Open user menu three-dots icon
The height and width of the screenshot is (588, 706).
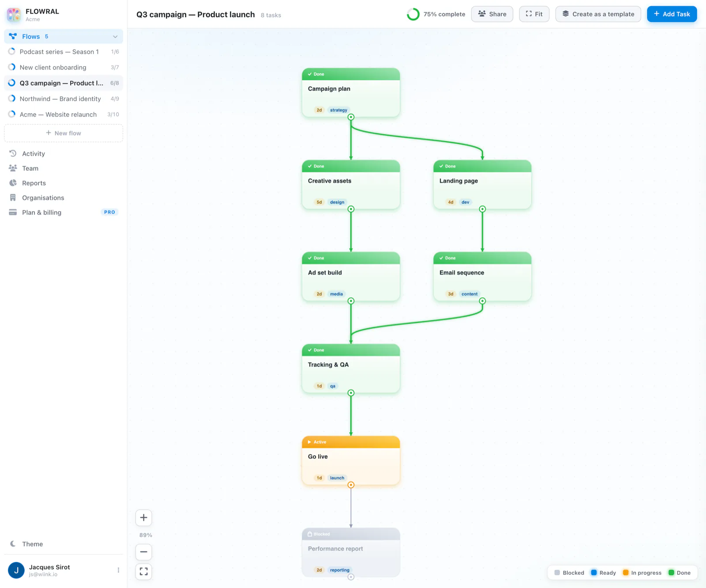(118, 570)
